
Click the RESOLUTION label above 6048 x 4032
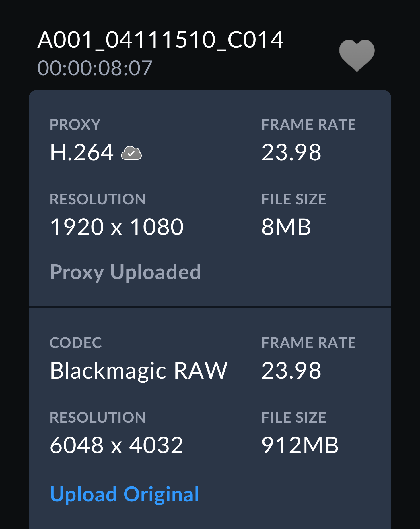click(x=98, y=417)
